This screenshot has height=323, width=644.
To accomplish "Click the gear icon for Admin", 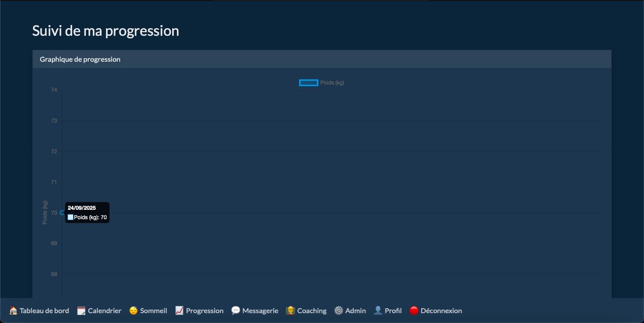I will [339, 310].
